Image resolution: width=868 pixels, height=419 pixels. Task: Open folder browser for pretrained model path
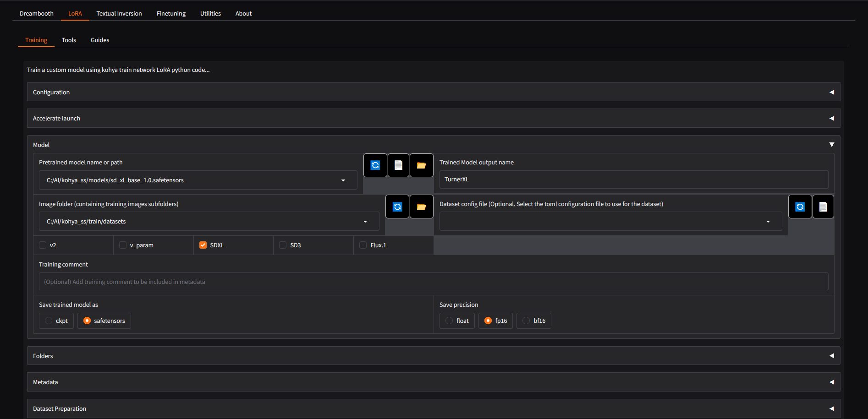pyautogui.click(x=421, y=165)
